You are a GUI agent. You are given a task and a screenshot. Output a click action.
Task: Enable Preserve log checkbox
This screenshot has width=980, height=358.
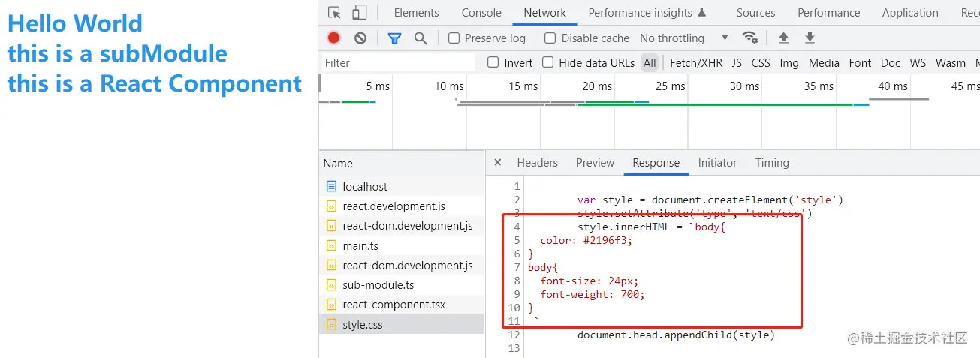point(454,38)
